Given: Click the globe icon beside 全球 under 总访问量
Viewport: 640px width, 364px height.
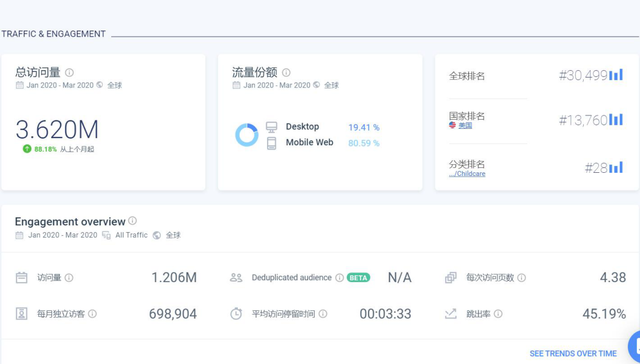Looking at the screenshot, I should point(99,85).
